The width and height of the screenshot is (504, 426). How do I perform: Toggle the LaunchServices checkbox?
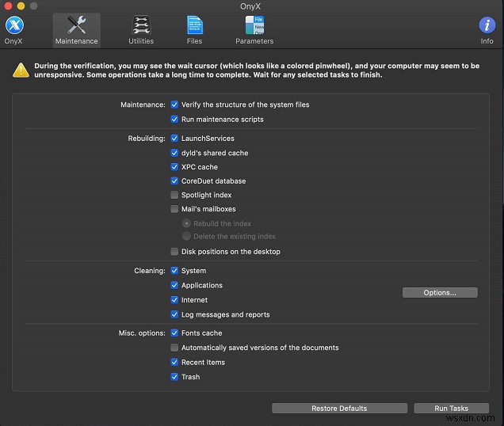[x=174, y=138]
